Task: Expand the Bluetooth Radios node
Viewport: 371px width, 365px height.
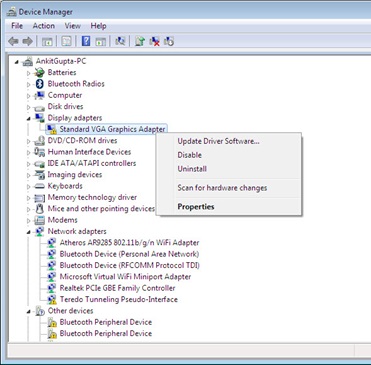Action: pyautogui.click(x=28, y=84)
